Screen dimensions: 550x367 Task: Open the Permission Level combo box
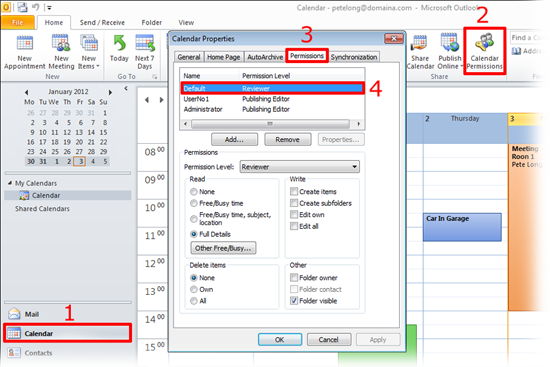300,167
